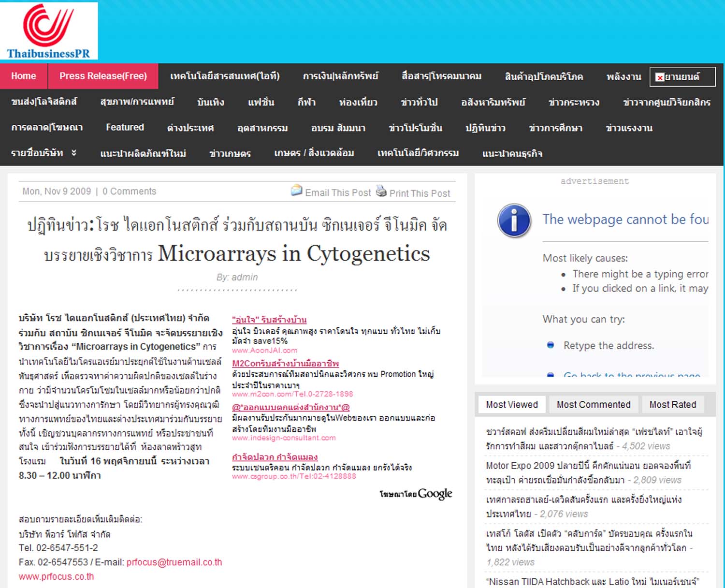Select เทคโนโลยีสารสนเทศ(ไอที) menu item
This screenshot has width=725, height=588.
tap(225, 76)
